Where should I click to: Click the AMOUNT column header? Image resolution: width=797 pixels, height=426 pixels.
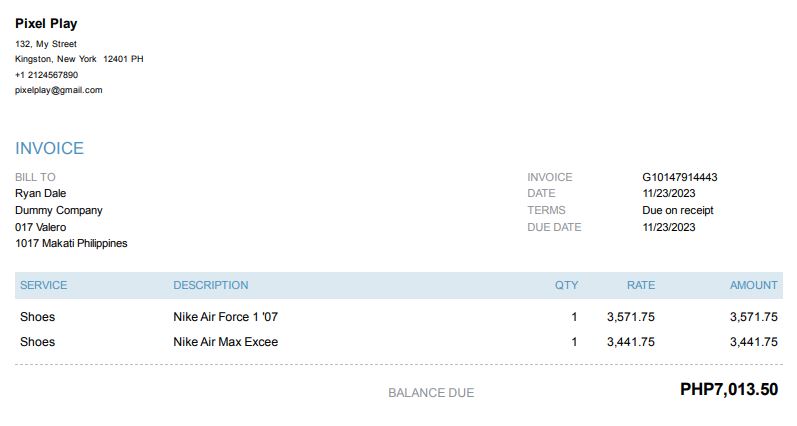(753, 285)
